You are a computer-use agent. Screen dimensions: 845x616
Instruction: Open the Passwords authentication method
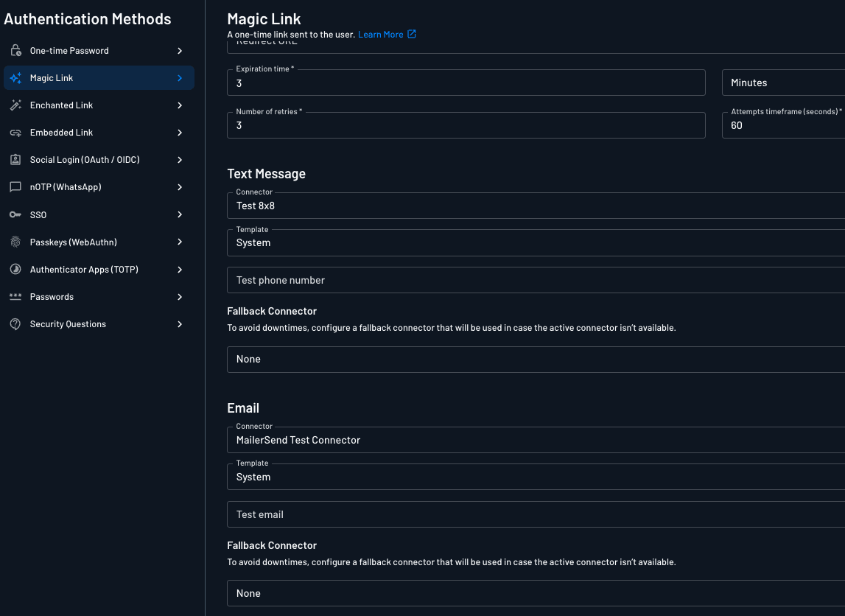pyautogui.click(x=52, y=297)
